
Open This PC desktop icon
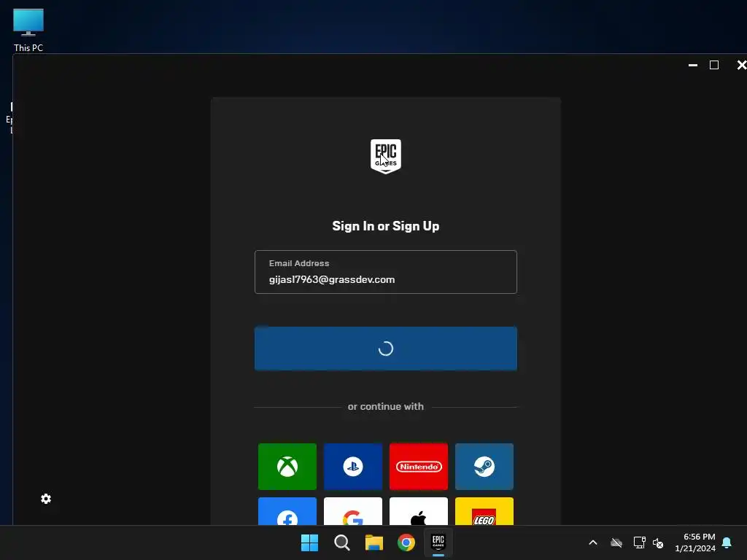pyautogui.click(x=28, y=30)
